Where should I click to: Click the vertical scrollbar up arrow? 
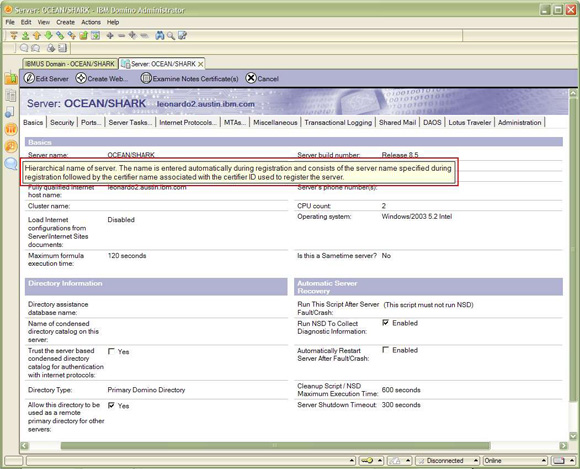pos(573,92)
